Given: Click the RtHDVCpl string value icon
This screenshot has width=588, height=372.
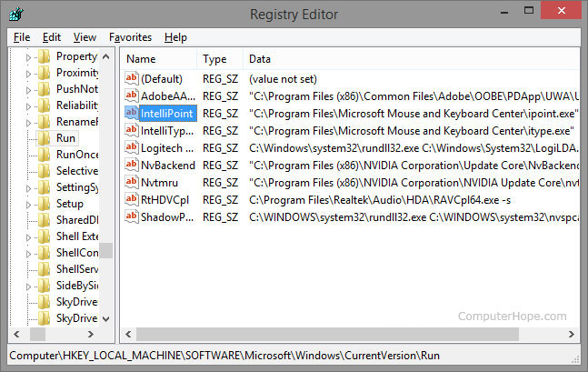Looking at the screenshot, I should click(x=131, y=200).
